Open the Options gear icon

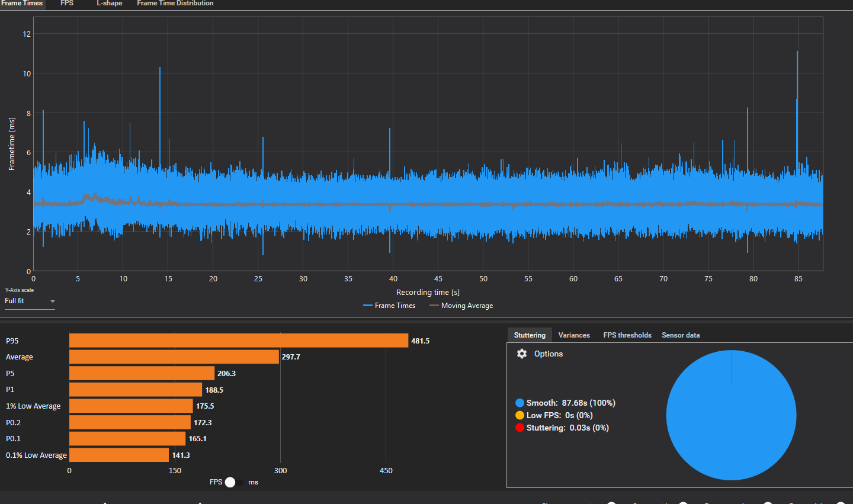click(x=522, y=354)
